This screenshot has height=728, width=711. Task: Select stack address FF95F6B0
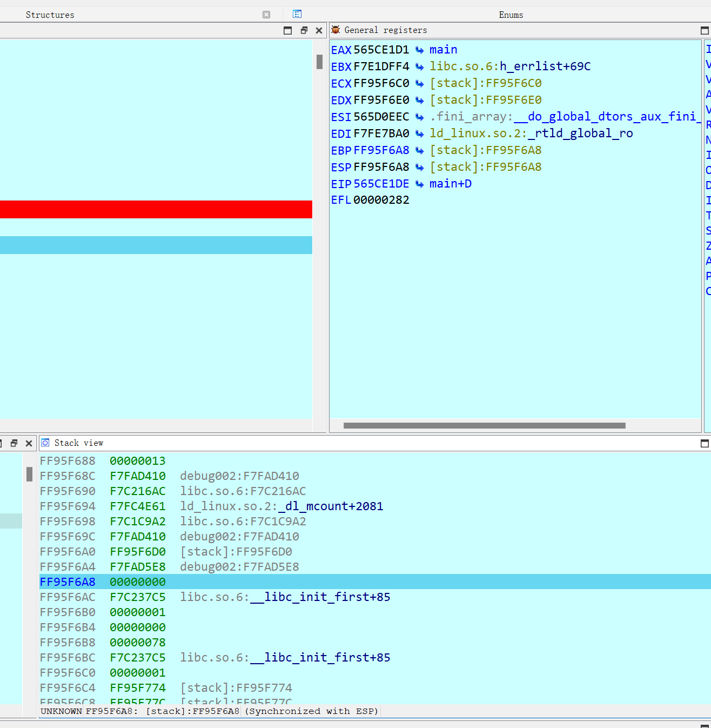pyautogui.click(x=68, y=612)
